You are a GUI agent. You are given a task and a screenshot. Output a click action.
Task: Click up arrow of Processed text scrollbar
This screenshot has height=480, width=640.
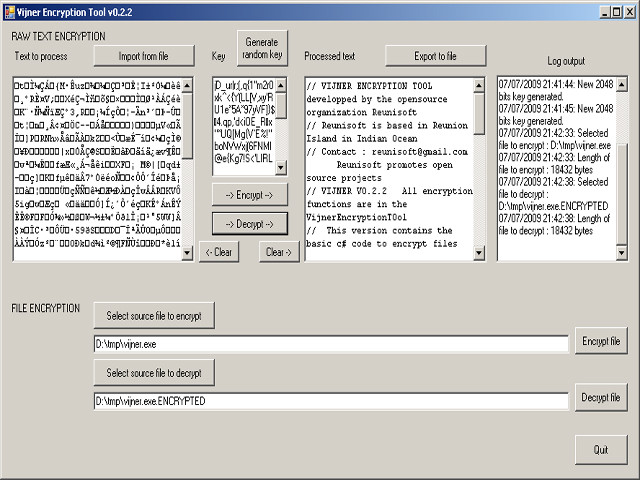point(479,85)
